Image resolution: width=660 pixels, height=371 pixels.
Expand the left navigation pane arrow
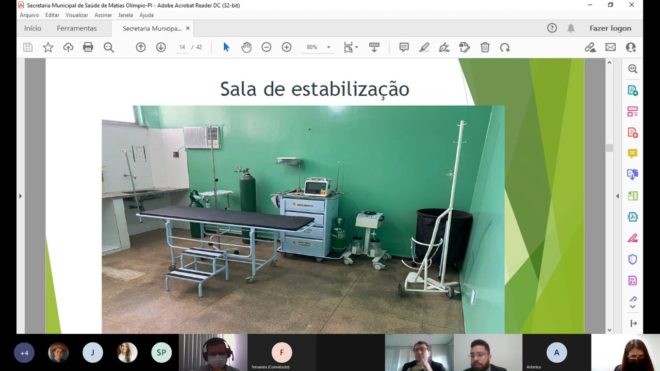point(20,196)
